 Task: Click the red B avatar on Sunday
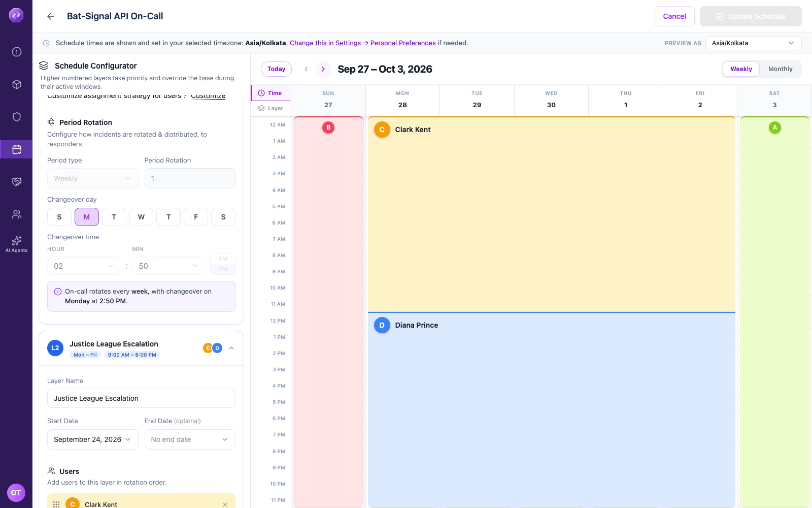(x=328, y=128)
